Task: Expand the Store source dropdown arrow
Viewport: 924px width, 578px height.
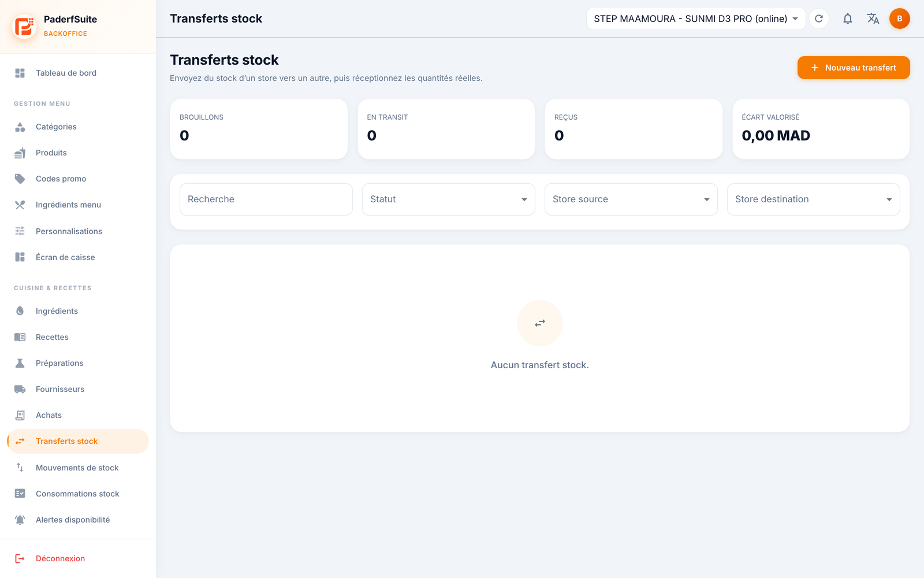Action: point(707,199)
